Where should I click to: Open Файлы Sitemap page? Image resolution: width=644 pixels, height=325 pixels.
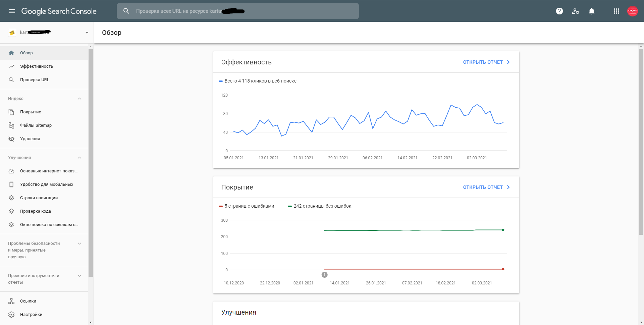[36, 125]
